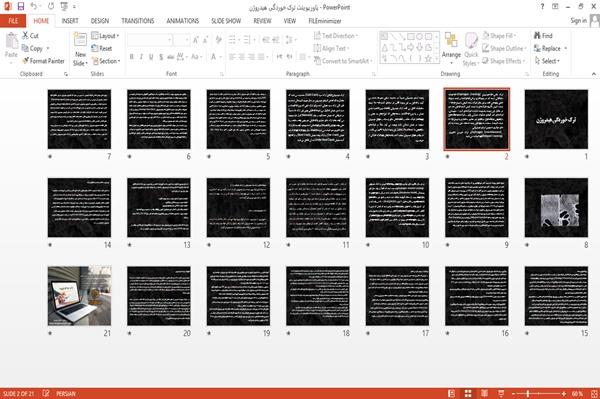
Task: Open the TRANSITIONS ribbon tab
Action: coord(138,21)
